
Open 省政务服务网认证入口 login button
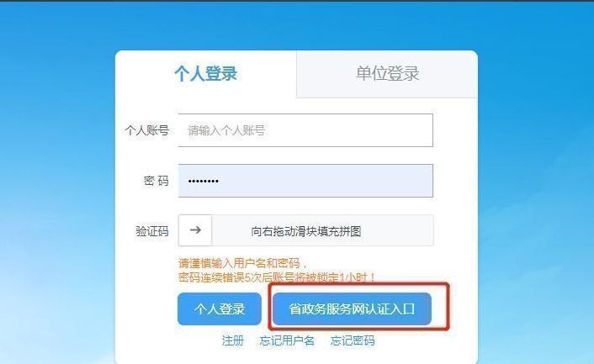pyautogui.click(x=352, y=309)
